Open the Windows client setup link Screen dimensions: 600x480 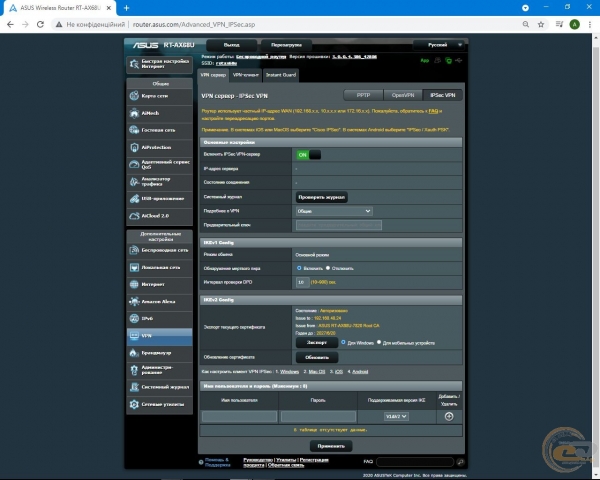[x=289, y=372]
